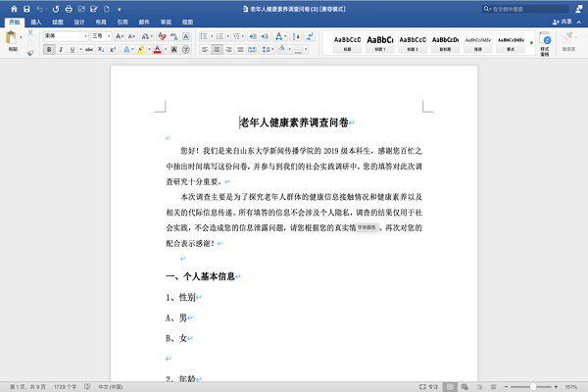Screen dimensions: 588x392
Task: Open the 审阅 ribbon tab
Action: (165, 20)
